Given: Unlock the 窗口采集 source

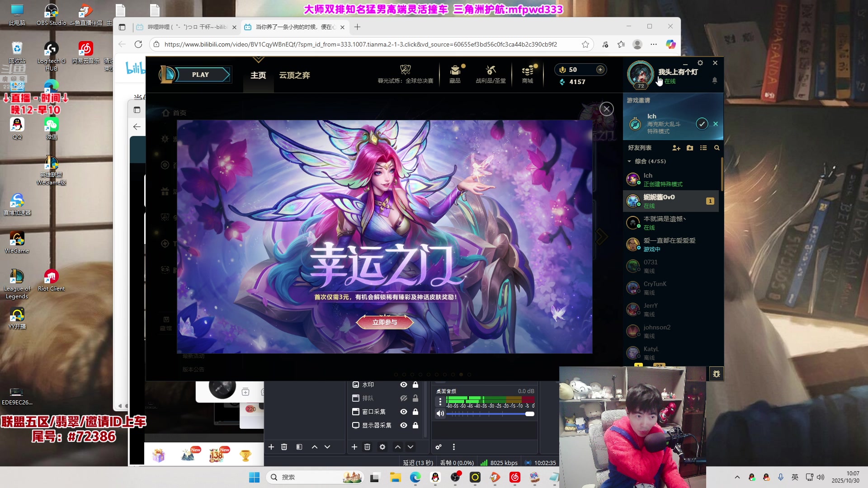Looking at the screenshot, I should (x=415, y=412).
